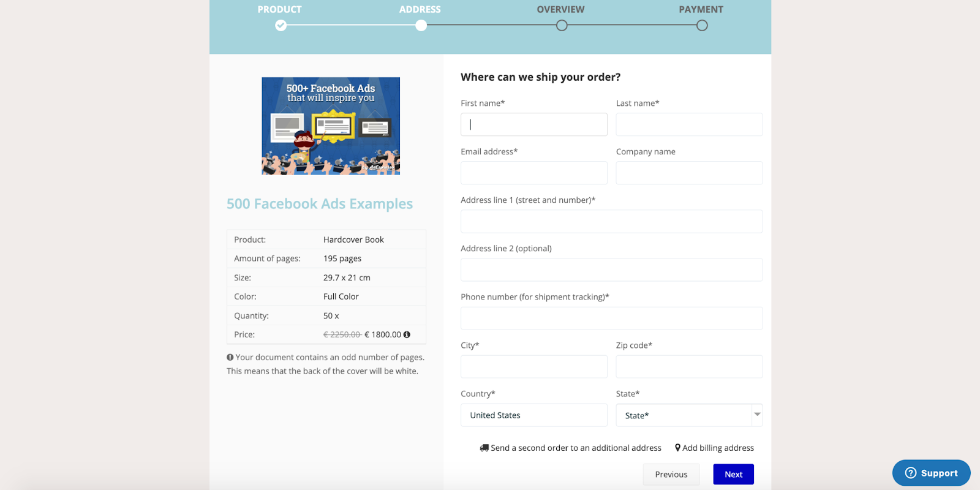Click the odd pages warning info icon
This screenshot has width=980, height=490.
click(230, 357)
